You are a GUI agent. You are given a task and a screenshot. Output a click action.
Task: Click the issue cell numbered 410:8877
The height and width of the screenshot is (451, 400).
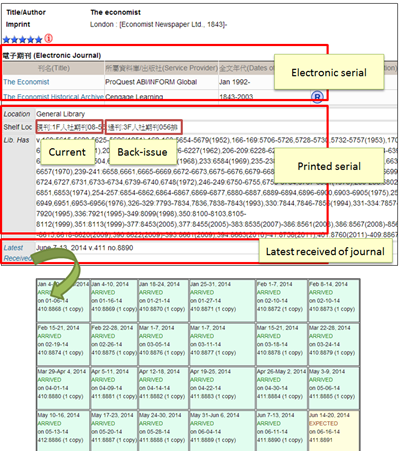222,344
